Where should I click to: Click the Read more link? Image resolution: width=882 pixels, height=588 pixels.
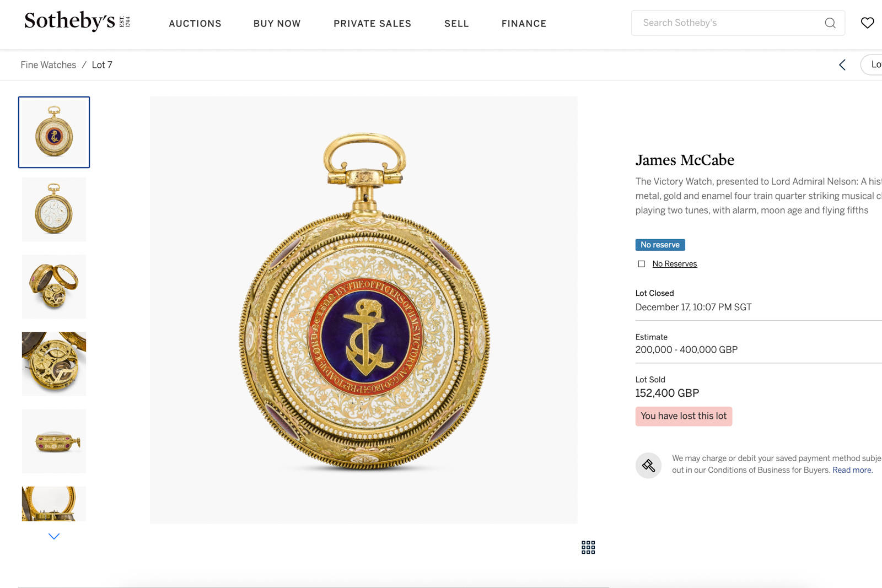tap(852, 470)
